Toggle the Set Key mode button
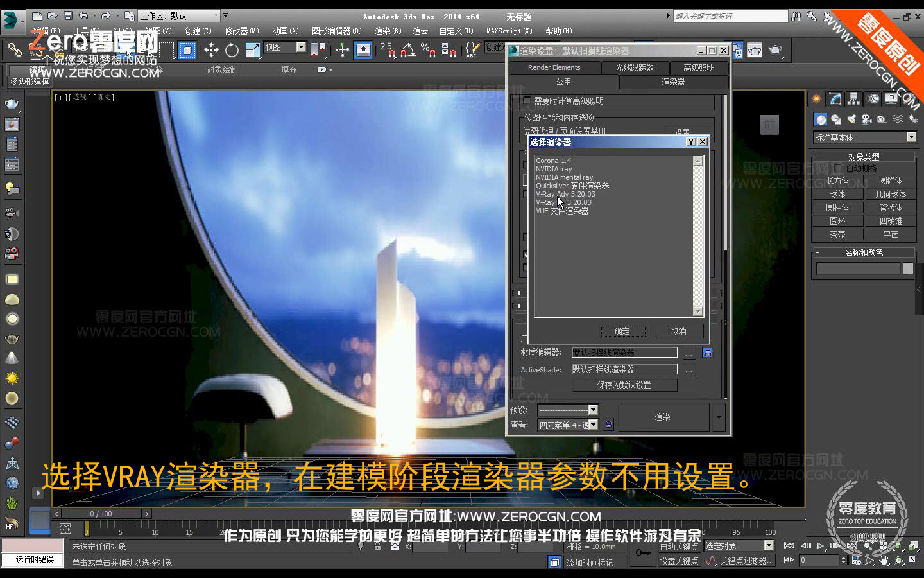The image size is (924, 578). (679, 561)
